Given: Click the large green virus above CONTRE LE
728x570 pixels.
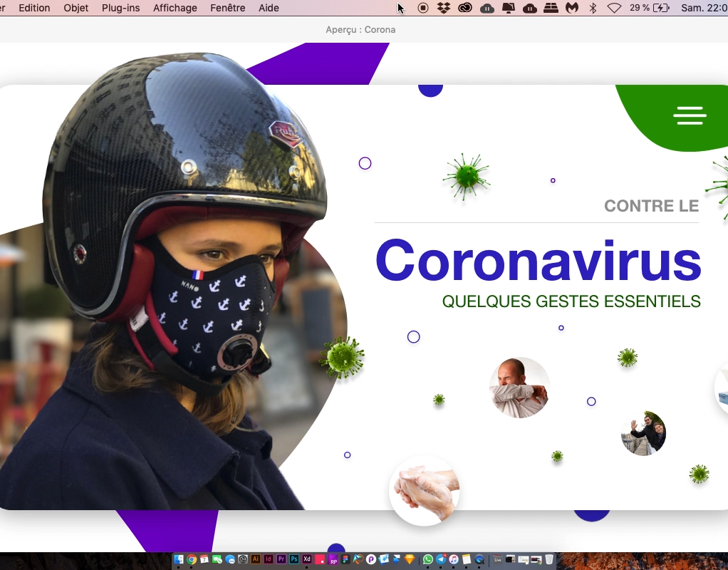Looking at the screenshot, I should 467,177.
